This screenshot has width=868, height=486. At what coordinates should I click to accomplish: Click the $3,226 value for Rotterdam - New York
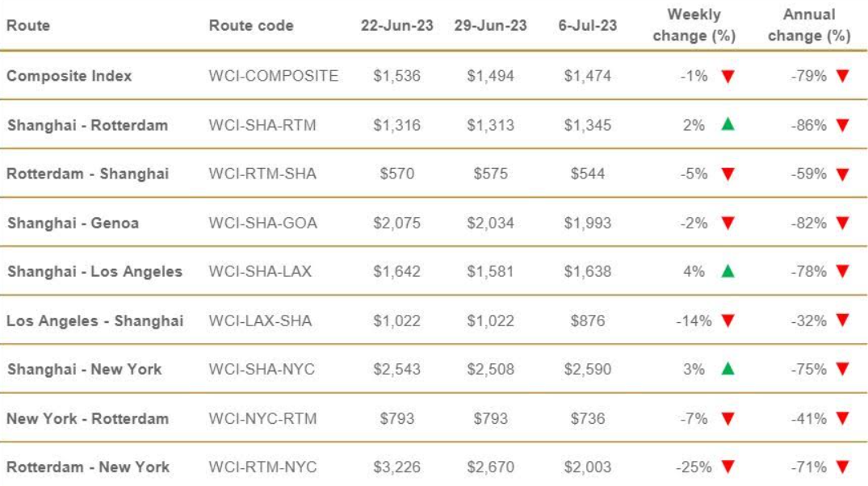[x=397, y=467]
